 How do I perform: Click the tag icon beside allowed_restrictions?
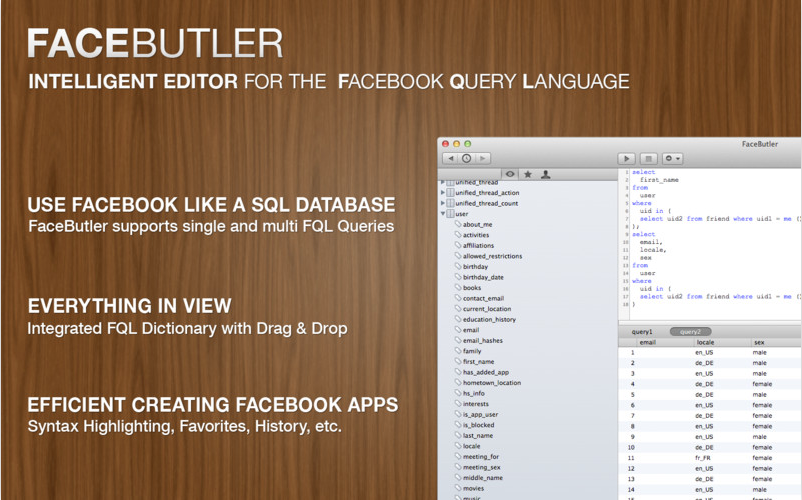[x=458, y=256]
